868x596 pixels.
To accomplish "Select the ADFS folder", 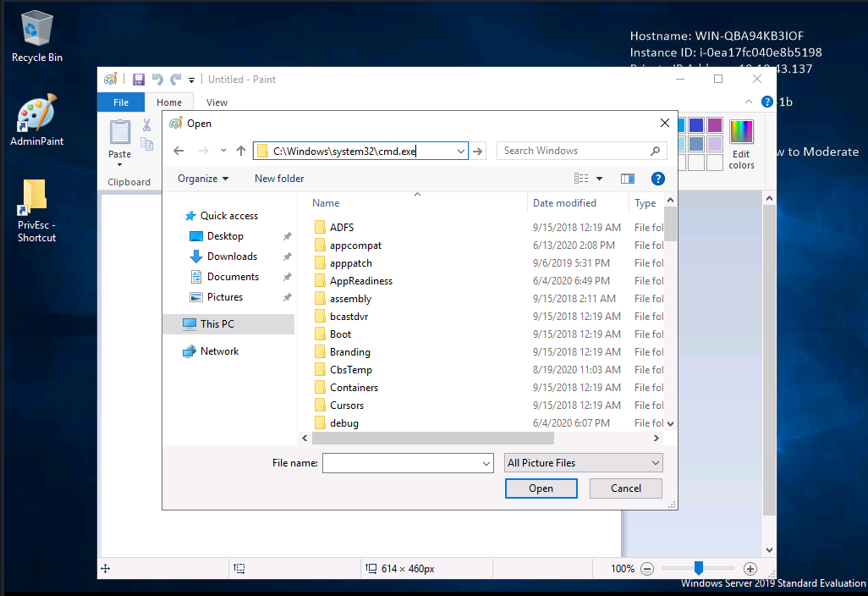I will pos(342,227).
